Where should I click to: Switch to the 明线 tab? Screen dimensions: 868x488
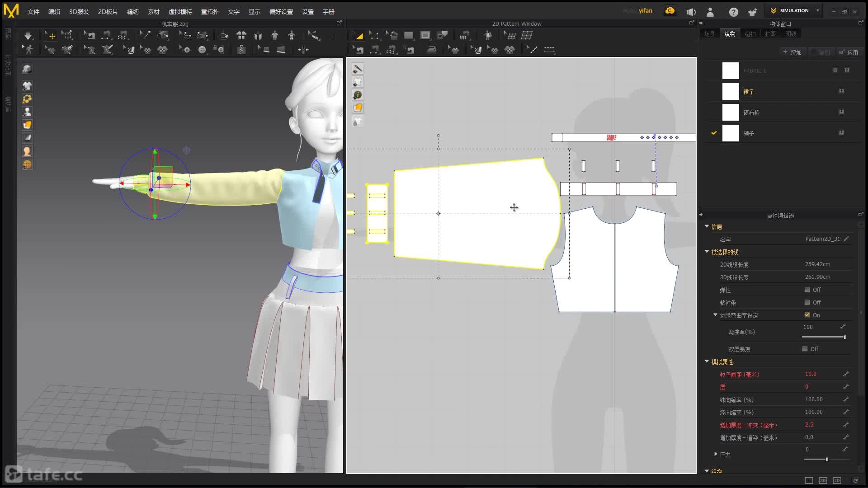coord(791,34)
